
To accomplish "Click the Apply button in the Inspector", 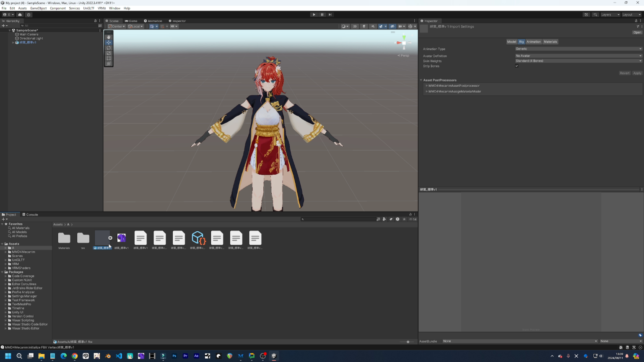I will click(637, 73).
